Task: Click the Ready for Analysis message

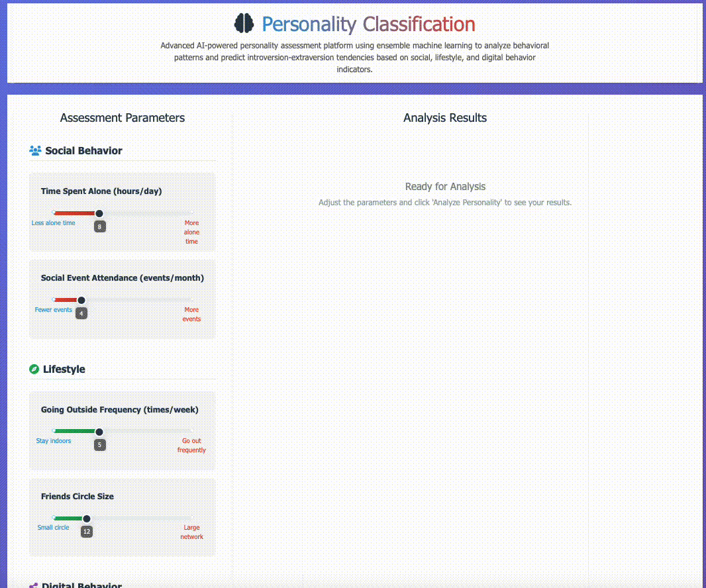Action: pyautogui.click(x=445, y=187)
